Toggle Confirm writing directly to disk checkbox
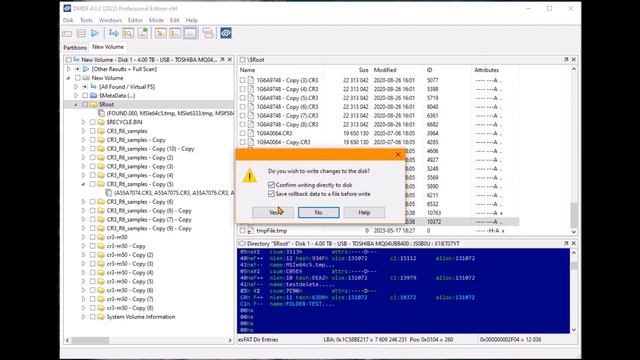 (x=271, y=185)
